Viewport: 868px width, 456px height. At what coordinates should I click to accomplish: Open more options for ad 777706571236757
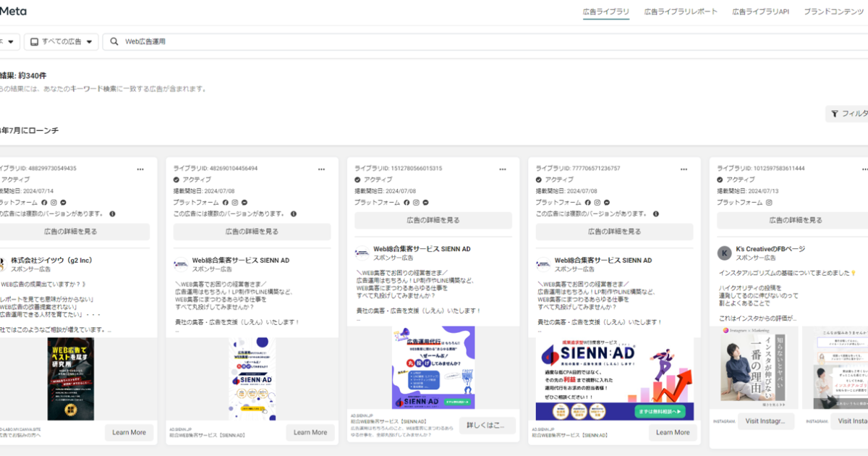pyautogui.click(x=684, y=169)
